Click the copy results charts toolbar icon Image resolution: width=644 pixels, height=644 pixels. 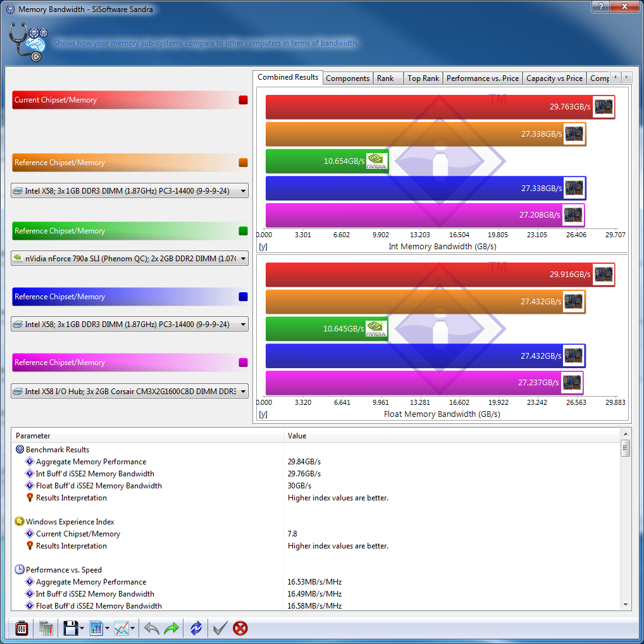point(46,628)
